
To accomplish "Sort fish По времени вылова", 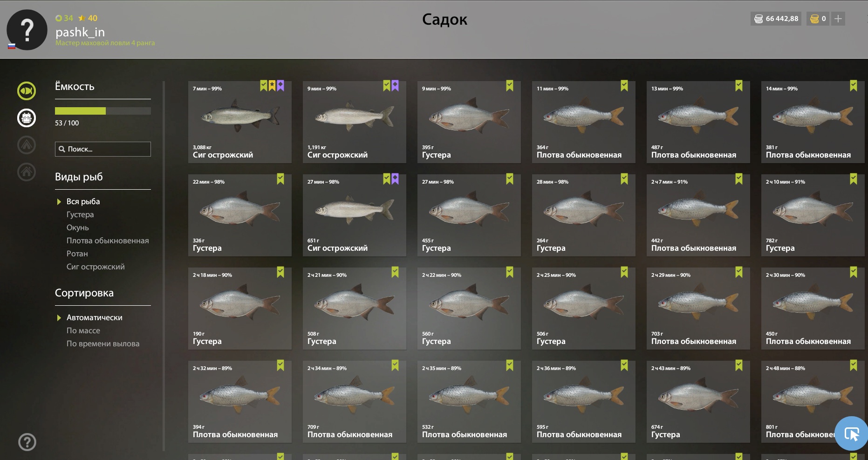I will (103, 343).
